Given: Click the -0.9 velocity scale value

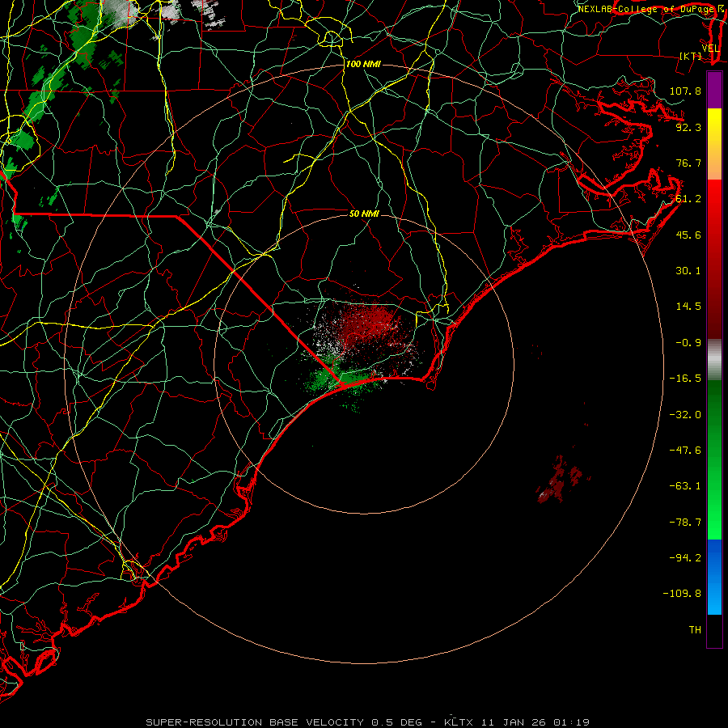Looking at the screenshot, I should tap(688, 343).
